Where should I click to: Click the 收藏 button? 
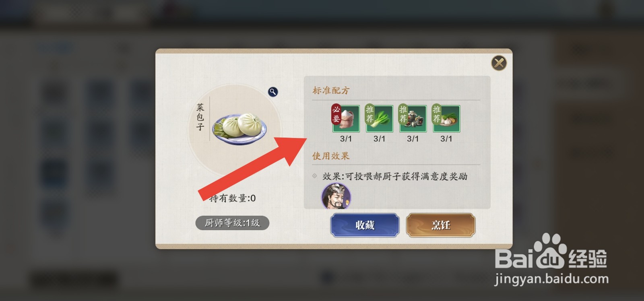point(365,225)
